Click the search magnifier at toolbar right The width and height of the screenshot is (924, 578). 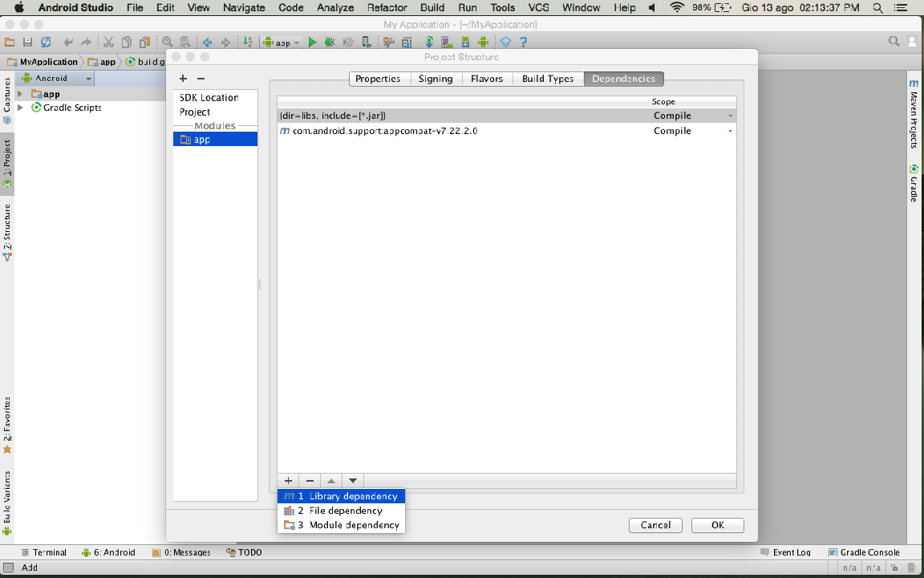pyautogui.click(x=894, y=41)
